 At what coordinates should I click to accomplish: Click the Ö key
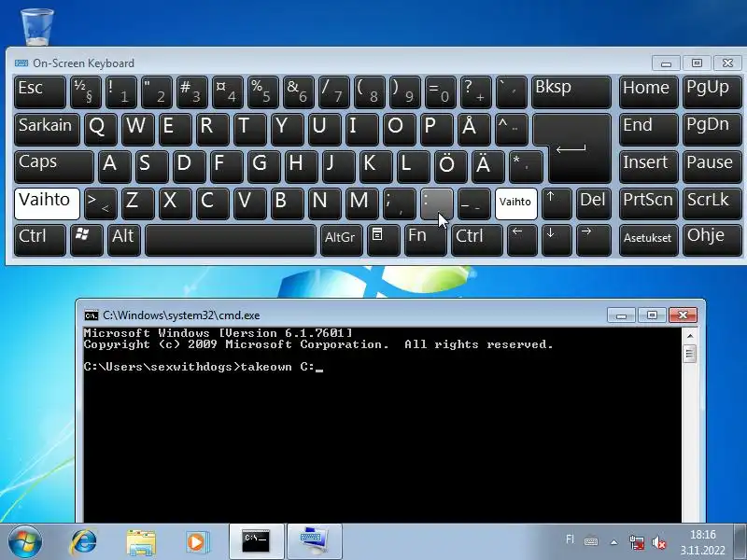451,167
